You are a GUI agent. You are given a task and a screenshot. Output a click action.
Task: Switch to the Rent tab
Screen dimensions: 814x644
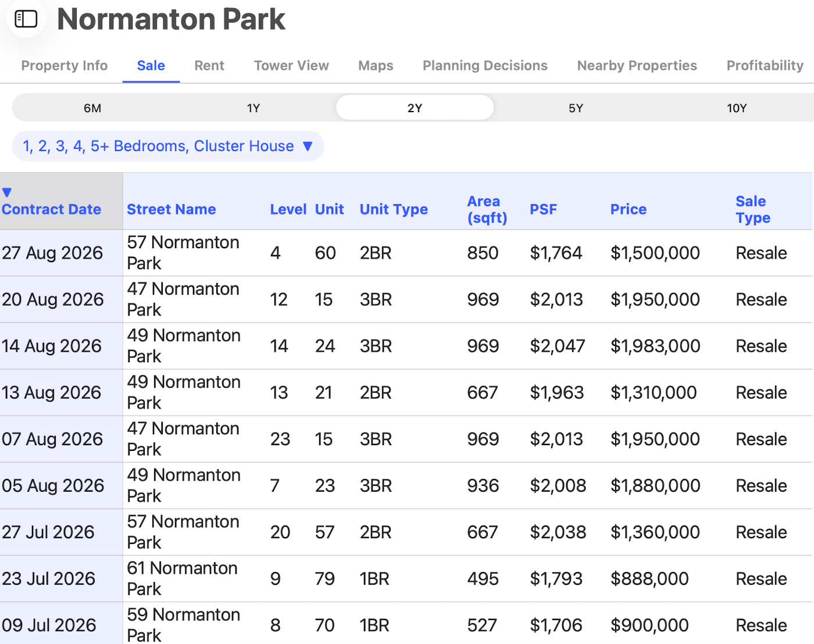click(x=209, y=66)
